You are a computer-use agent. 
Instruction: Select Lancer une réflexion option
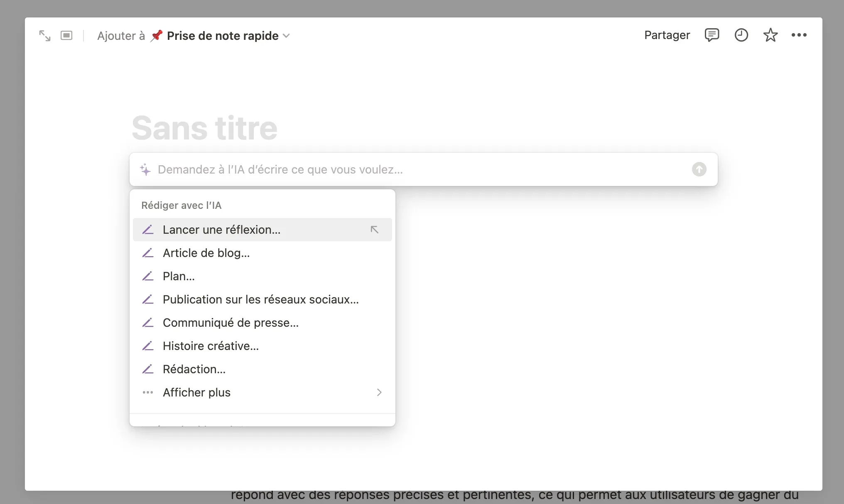point(221,230)
